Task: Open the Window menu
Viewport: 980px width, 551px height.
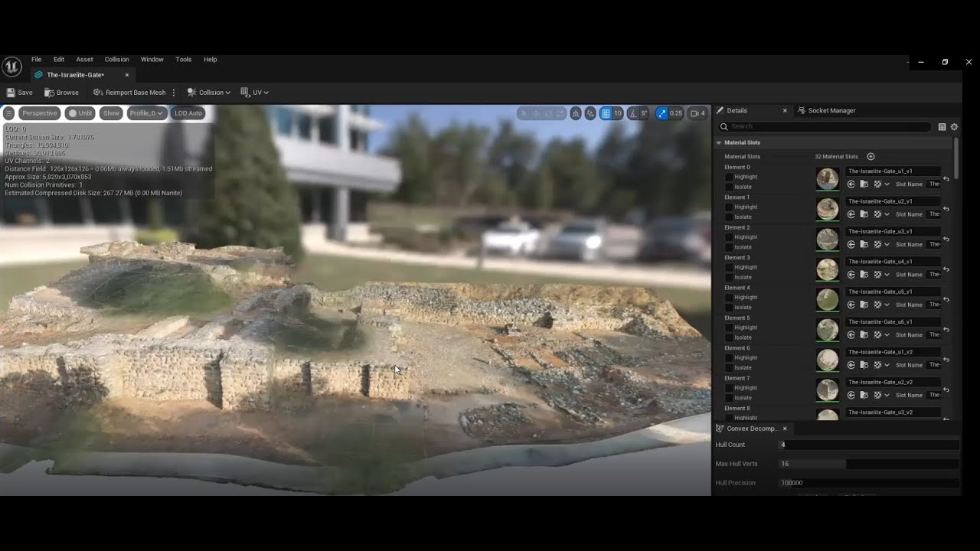Action: pos(152,60)
